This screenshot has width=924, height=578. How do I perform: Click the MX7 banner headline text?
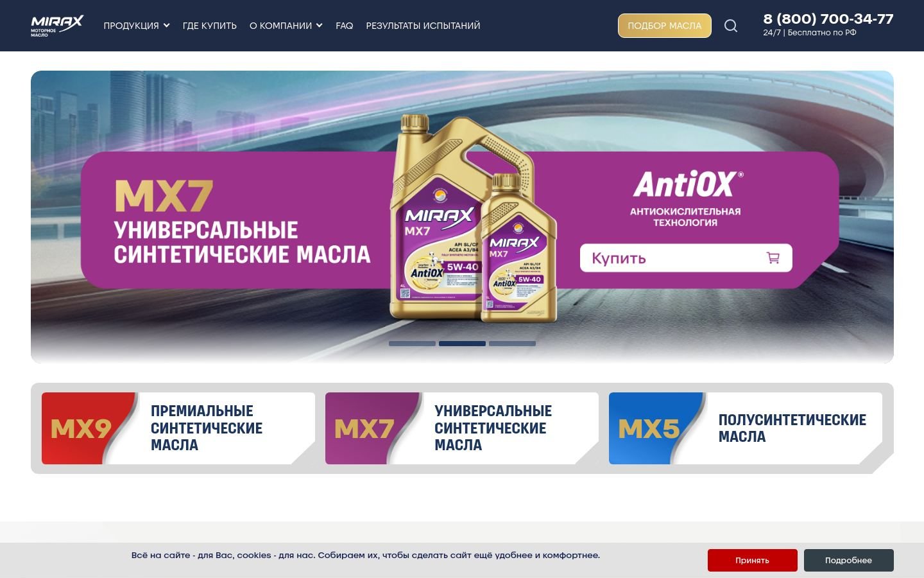click(x=164, y=197)
